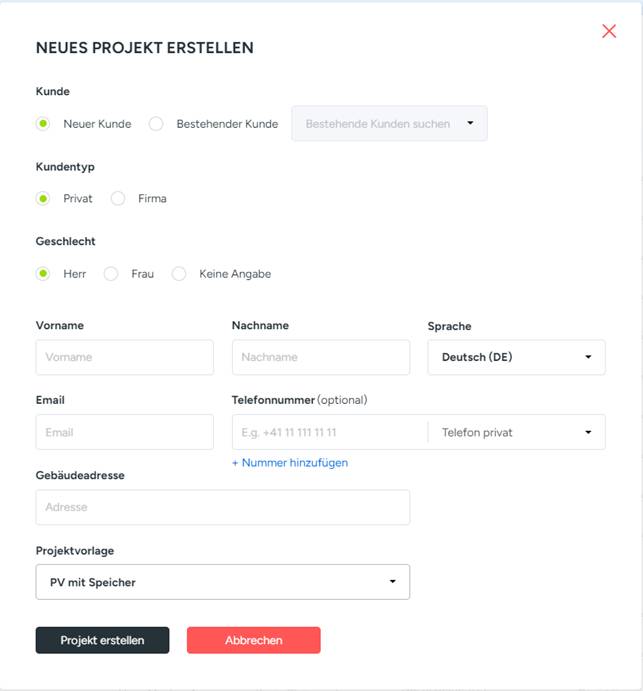Click into the Email field
The image size is (643, 691).
point(124,432)
